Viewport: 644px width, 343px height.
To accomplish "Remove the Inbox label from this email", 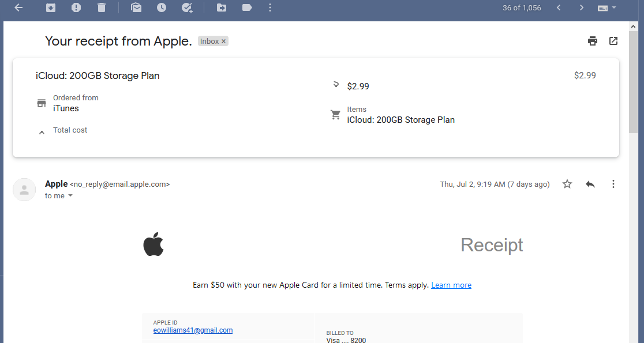I will coord(223,42).
